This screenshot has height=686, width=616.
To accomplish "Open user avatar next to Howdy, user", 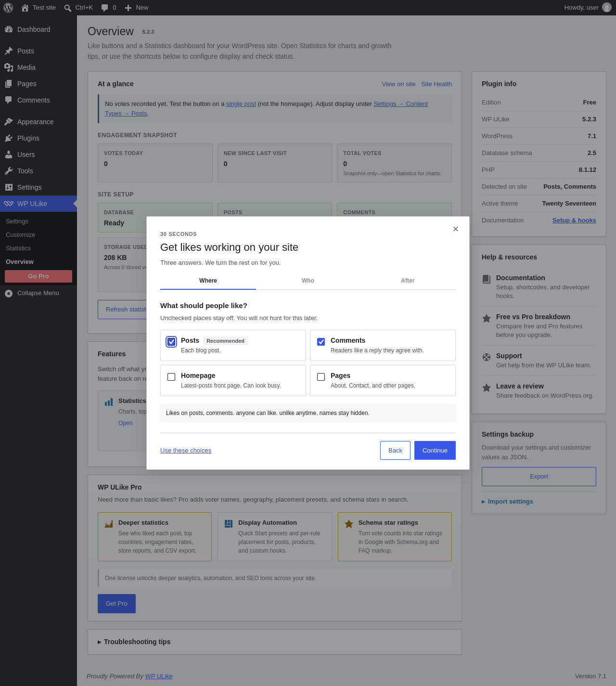I will [x=607, y=8].
